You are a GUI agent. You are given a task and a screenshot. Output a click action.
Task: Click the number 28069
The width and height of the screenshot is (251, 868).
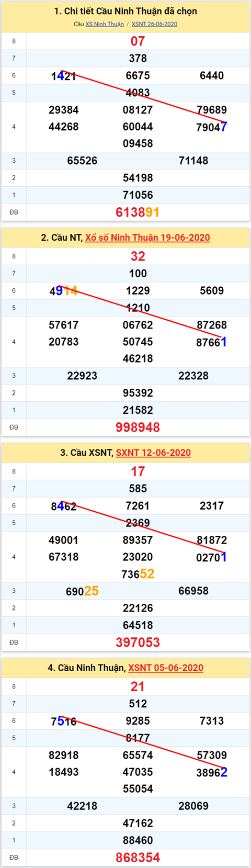tap(193, 806)
